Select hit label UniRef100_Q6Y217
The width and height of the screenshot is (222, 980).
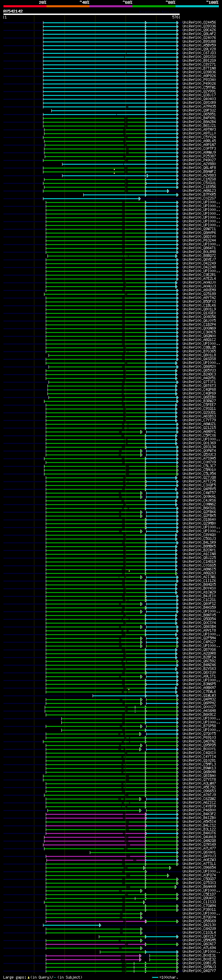(199, 936)
